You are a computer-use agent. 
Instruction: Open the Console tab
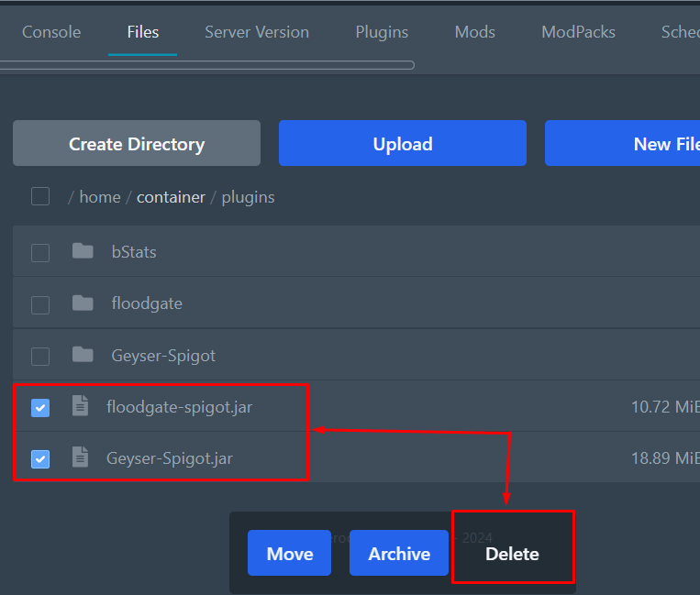click(51, 32)
